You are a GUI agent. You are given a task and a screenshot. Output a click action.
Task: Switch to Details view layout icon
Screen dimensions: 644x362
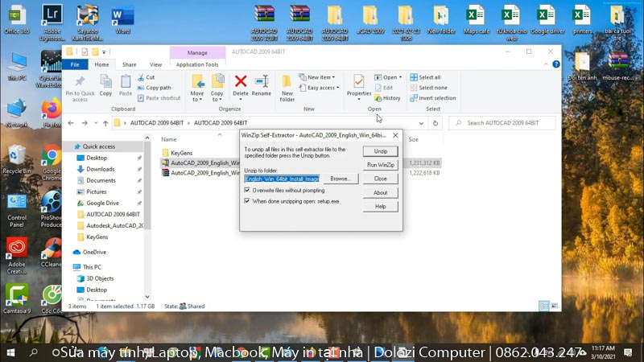[544, 306]
